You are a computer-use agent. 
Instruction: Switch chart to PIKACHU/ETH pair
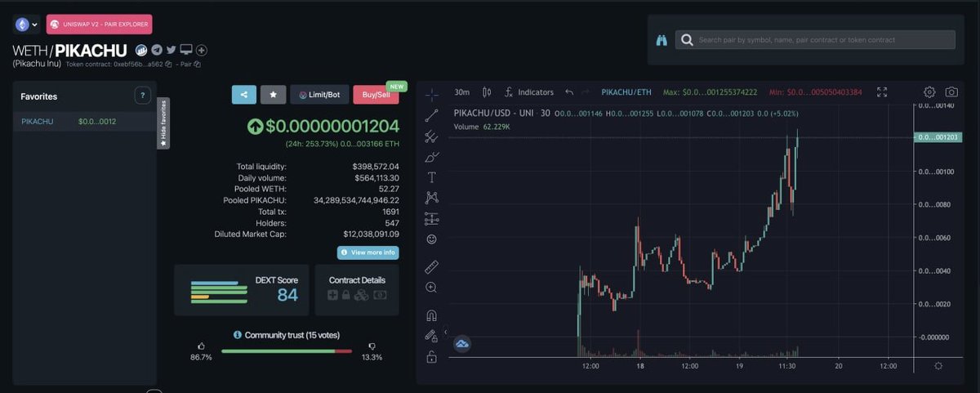626,92
